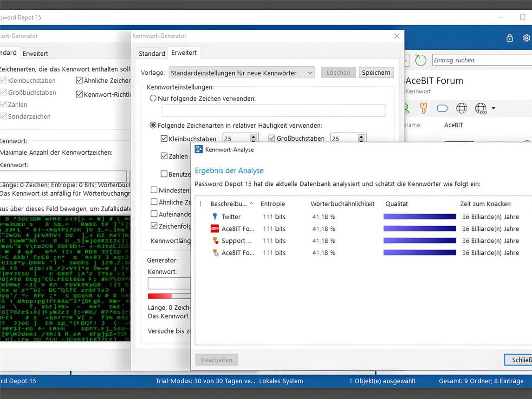Click the Qualität column header
Viewport: 532px width, 399px height.
click(x=396, y=204)
